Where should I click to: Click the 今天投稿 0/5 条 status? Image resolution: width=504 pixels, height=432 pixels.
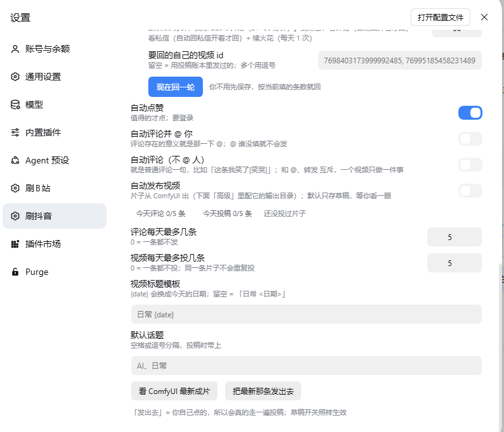coord(227,213)
